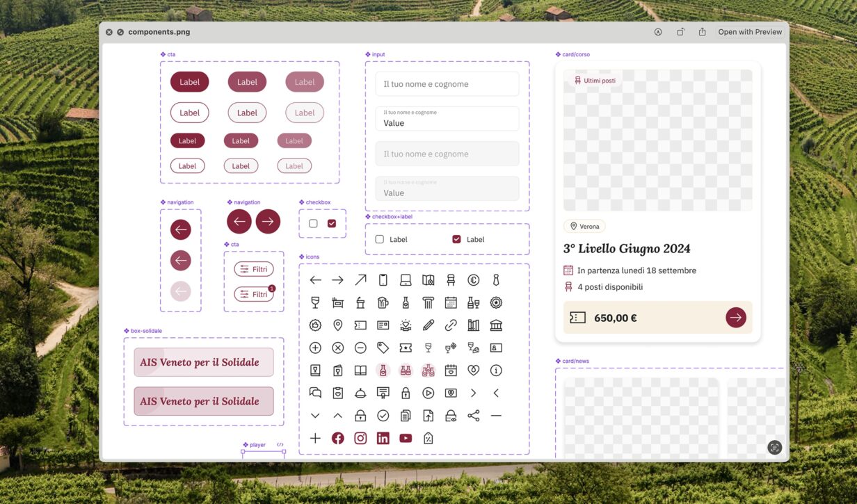Open the Filtri button with badge 1
Viewport: 857px width, 504px height.
[254, 294]
